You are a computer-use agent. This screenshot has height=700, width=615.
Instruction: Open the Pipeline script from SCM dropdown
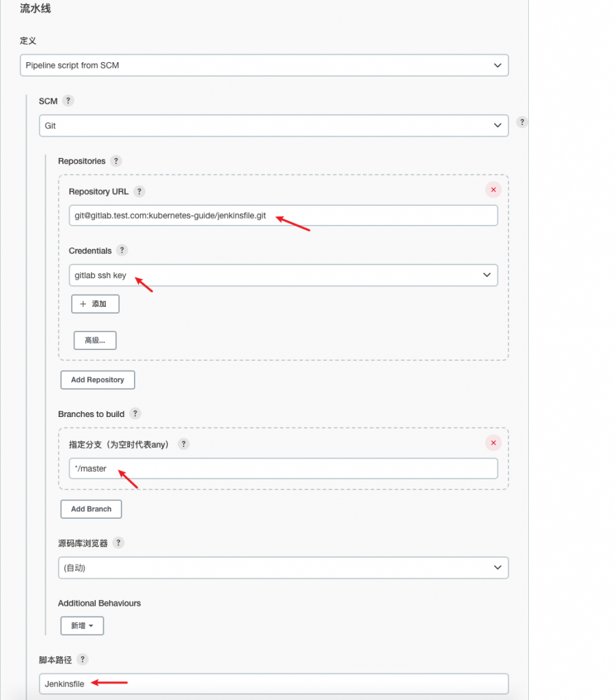[x=264, y=65]
